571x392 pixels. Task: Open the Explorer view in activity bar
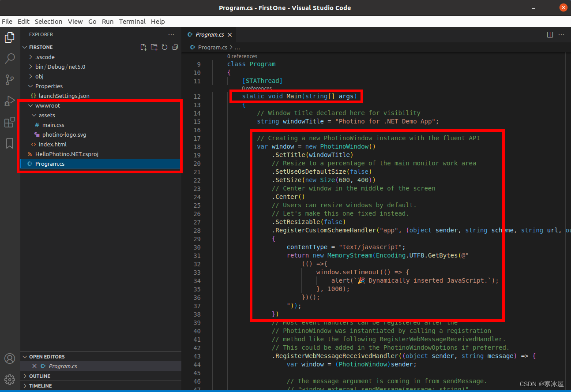click(x=10, y=37)
